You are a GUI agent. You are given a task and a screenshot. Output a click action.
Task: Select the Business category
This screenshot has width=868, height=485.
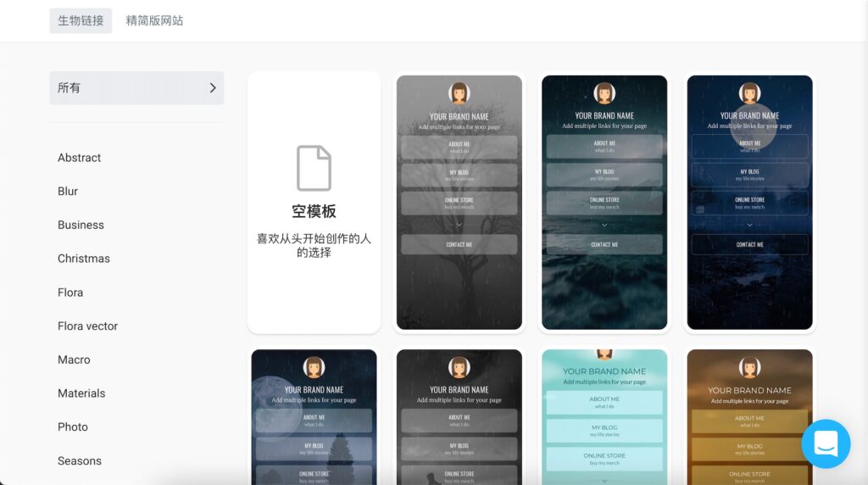point(81,226)
